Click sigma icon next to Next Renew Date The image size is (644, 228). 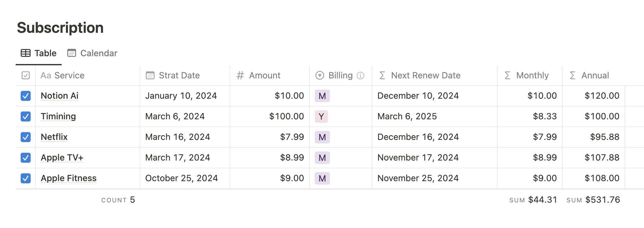[x=382, y=76]
